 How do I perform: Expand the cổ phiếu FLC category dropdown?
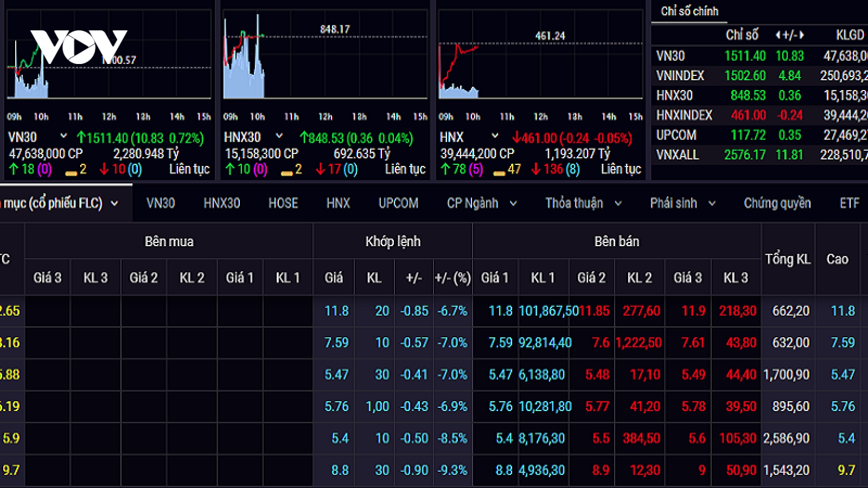114,203
